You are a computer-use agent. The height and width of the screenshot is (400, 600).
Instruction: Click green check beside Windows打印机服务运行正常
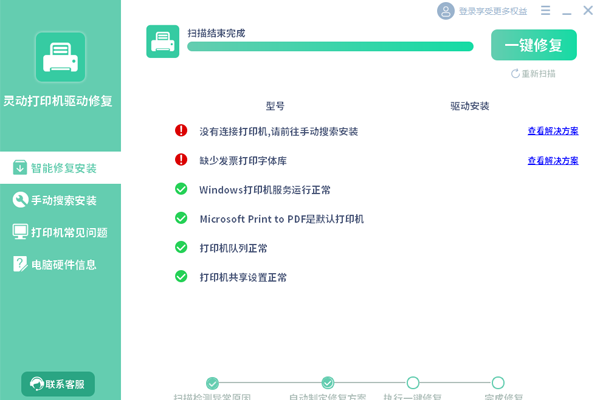pos(181,188)
